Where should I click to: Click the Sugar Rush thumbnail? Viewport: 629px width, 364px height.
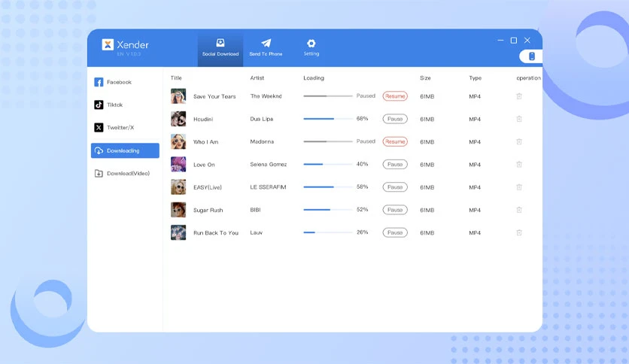(x=178, y=210)
